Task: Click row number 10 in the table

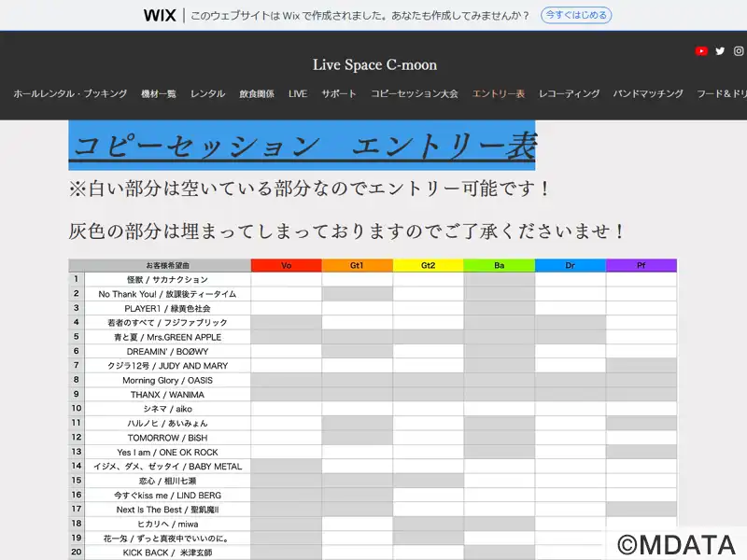Action: [x=77, y=409]
